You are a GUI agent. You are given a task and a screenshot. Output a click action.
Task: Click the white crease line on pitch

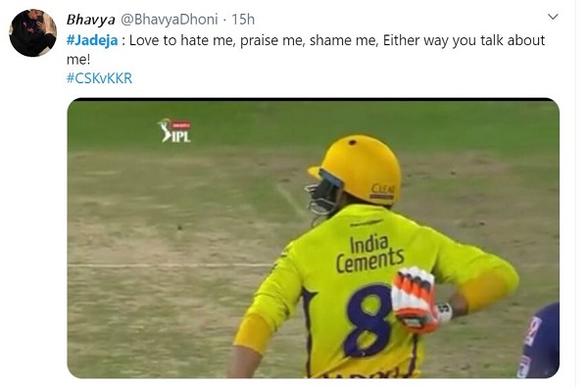pos(171,266)
